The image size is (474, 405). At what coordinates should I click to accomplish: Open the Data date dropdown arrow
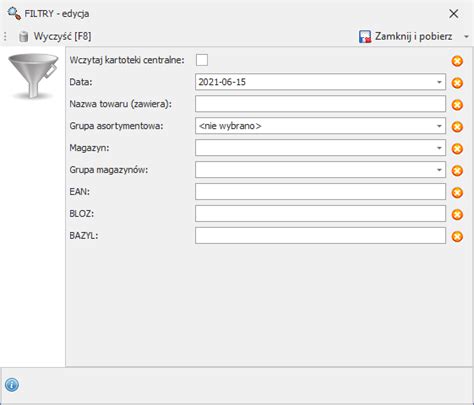coord(439,82)
